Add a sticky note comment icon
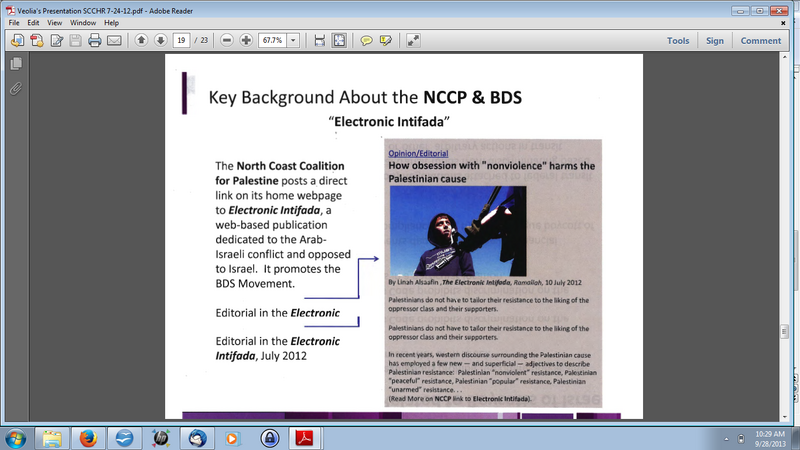800x450 pixels. [x=366, y=40]
